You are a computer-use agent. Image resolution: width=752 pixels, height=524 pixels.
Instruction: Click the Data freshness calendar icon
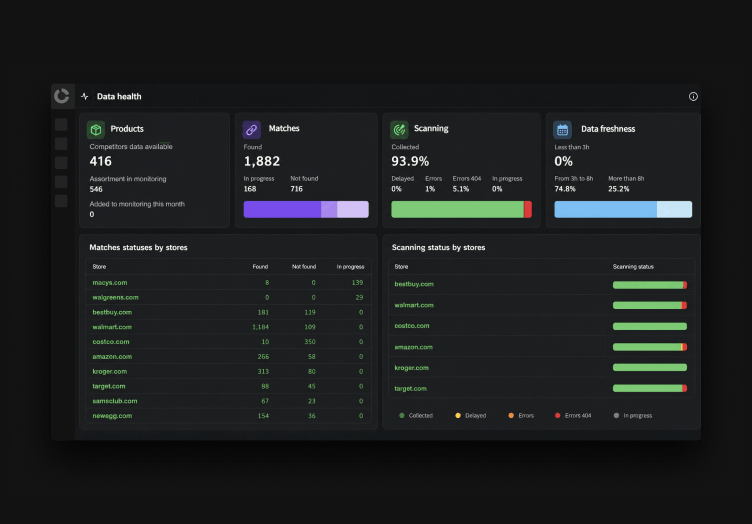(x=563, y=129)
